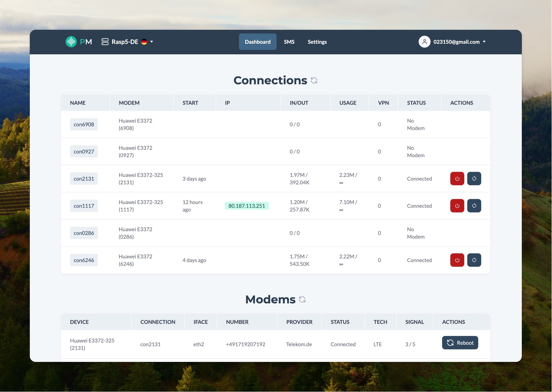Reboot the Huawei E3372-325 (2131) modem

(x=460, y=343)
